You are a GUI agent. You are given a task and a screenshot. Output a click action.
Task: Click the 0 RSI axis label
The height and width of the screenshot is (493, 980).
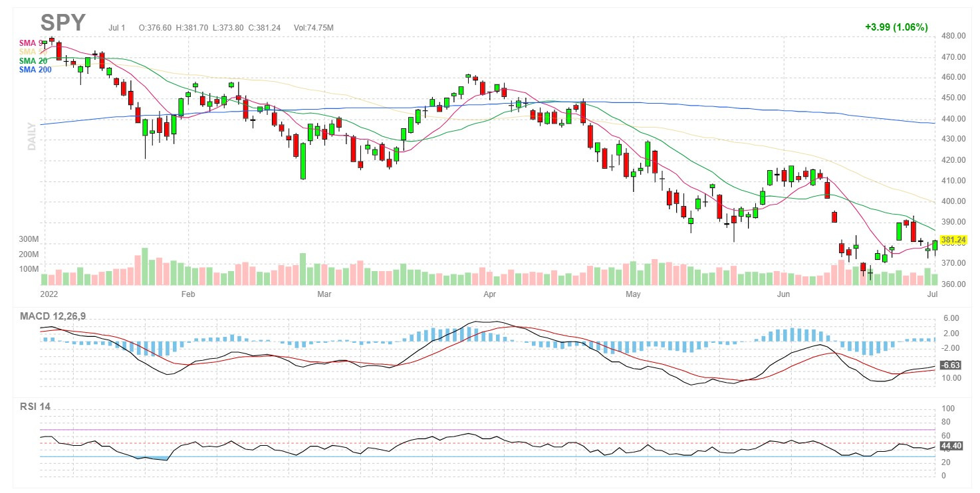[x=945, y=476]
